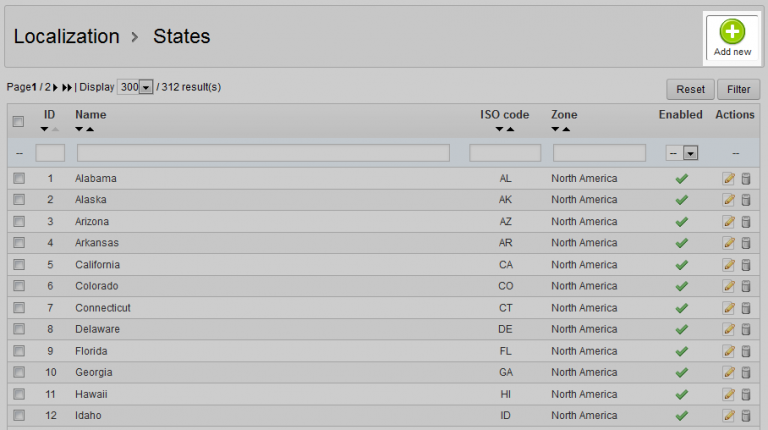
Task: Select the checkbox beside Colorado
Action: click(x=19, y=286)
